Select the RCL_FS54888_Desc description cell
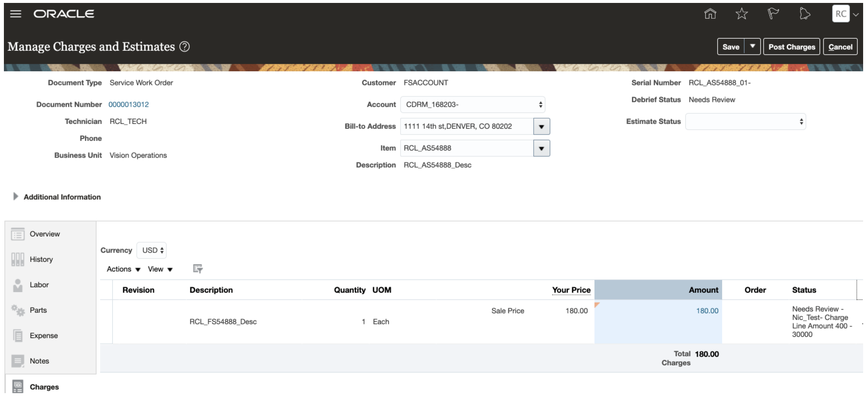The image size is (868, 399). 223,321
